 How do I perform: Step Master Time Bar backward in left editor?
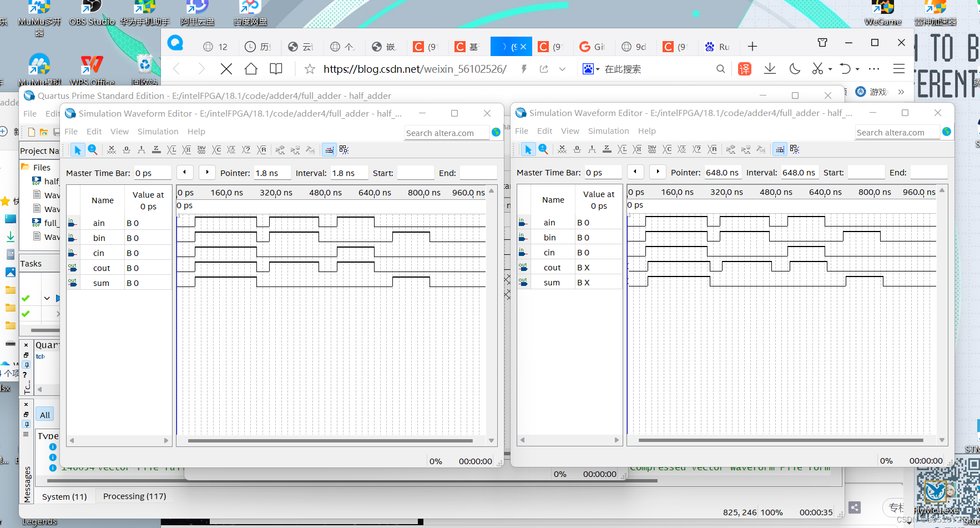[185, 172]
